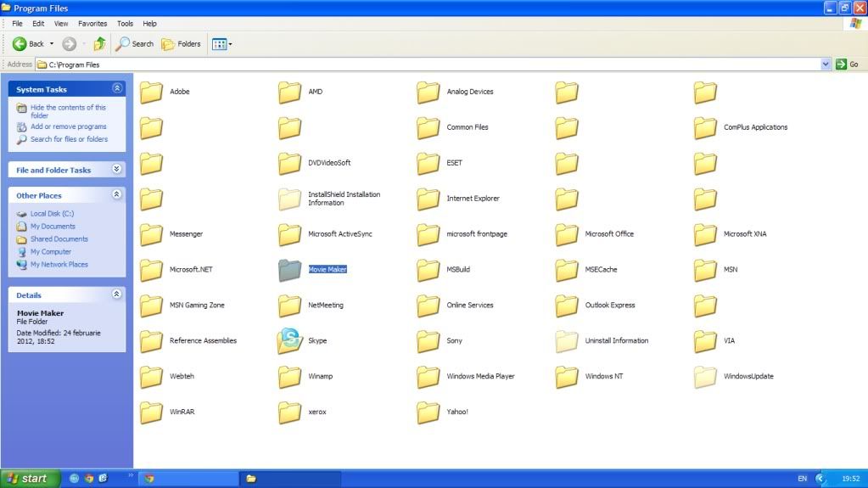Open the Edit menu

click(38, 23)
